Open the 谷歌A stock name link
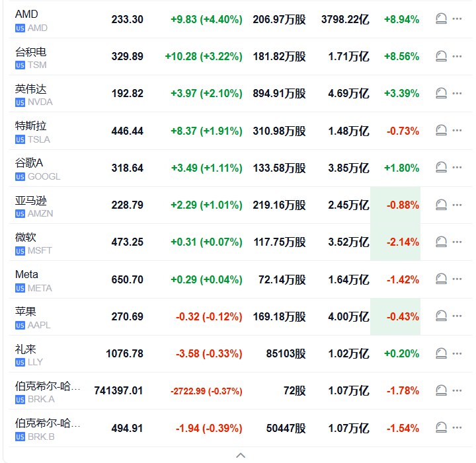 [29, 163]
